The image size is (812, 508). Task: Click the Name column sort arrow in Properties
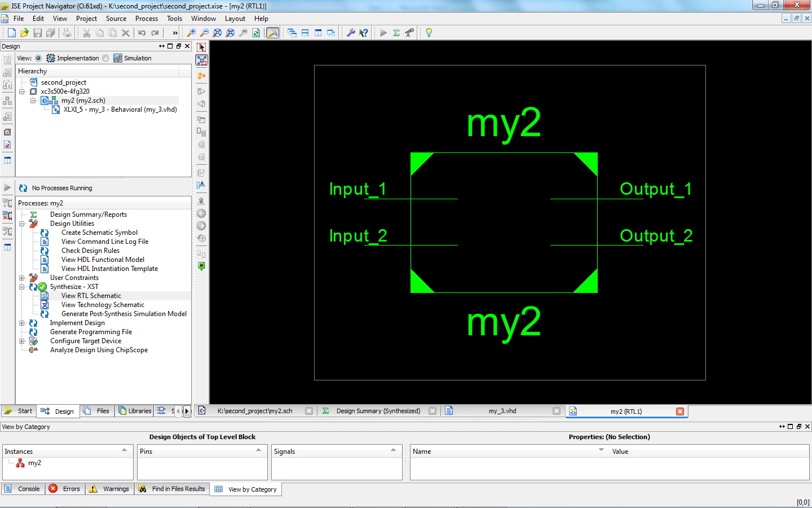pyautogui.click(x=601, y=450)
